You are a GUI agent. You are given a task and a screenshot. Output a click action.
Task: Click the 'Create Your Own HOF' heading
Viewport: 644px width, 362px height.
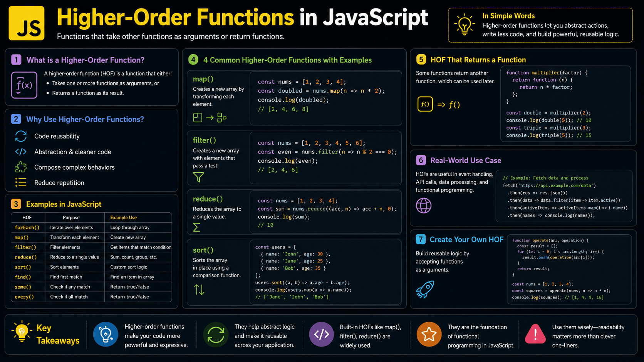pyautogui.click(x=466, y=240)
